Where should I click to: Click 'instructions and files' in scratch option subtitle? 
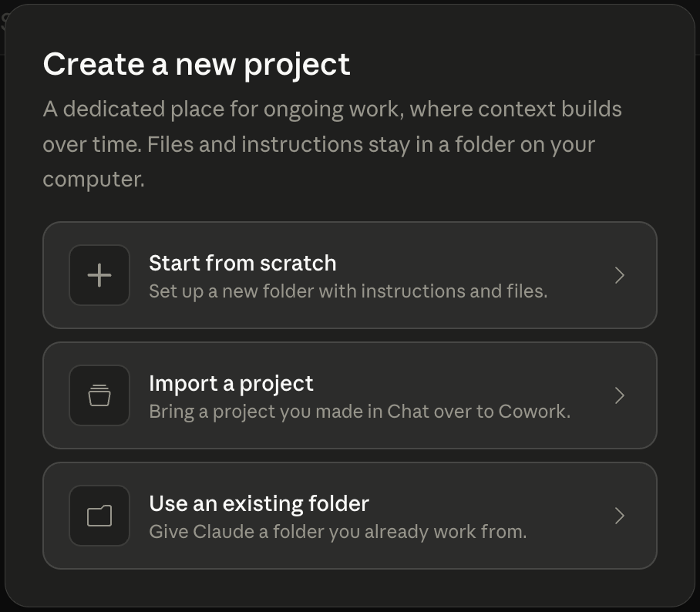pos(454,291)
